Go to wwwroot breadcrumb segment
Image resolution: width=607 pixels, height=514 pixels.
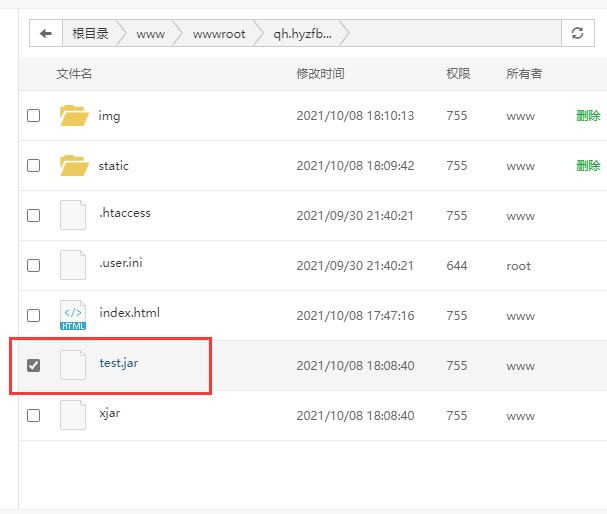(x=219, y=34)
